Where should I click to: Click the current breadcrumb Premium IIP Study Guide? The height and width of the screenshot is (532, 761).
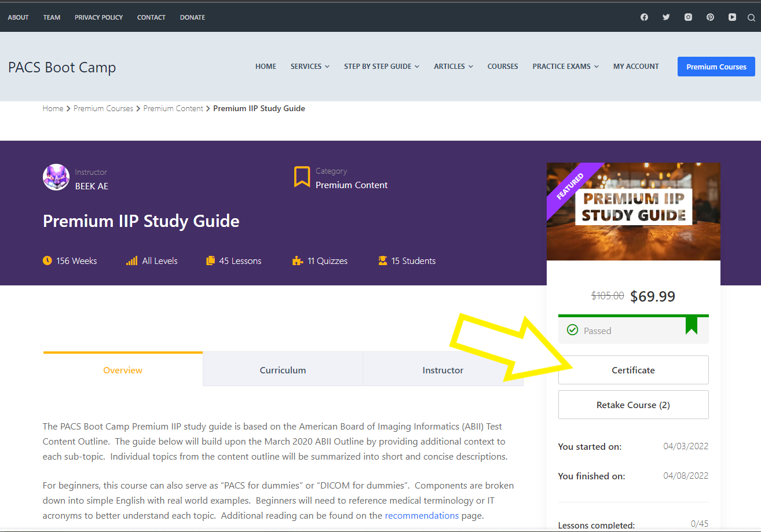tap(259, 108)
